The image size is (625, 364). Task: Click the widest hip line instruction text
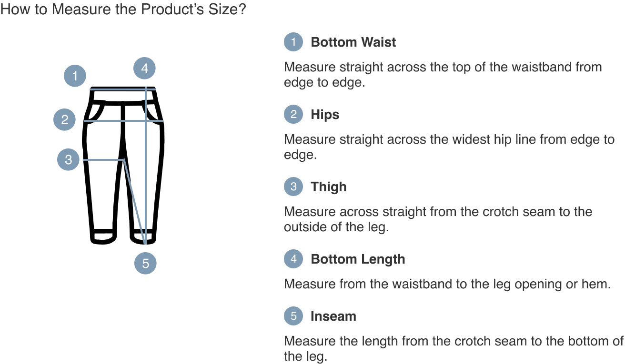point(449,147)
